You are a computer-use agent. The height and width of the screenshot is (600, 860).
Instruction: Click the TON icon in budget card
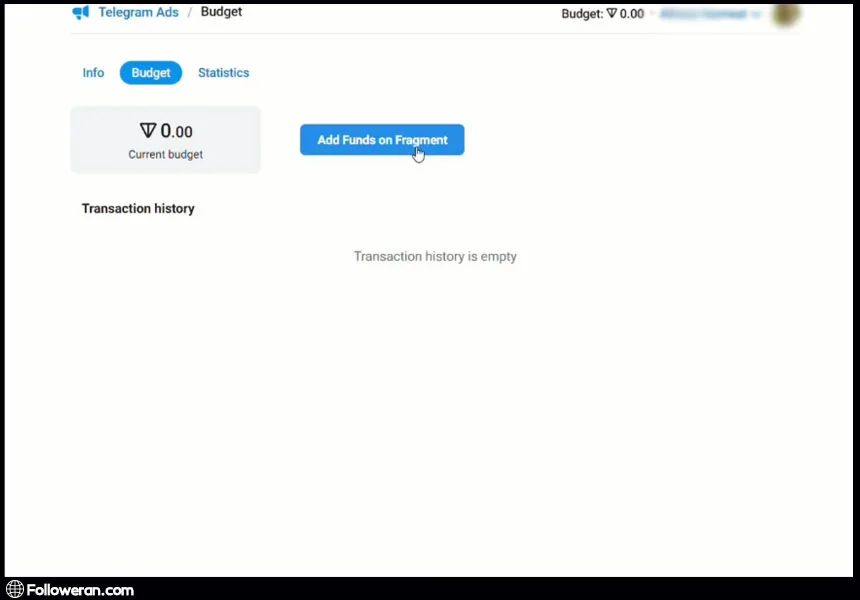pyautogui.click(x=148, y=131)
